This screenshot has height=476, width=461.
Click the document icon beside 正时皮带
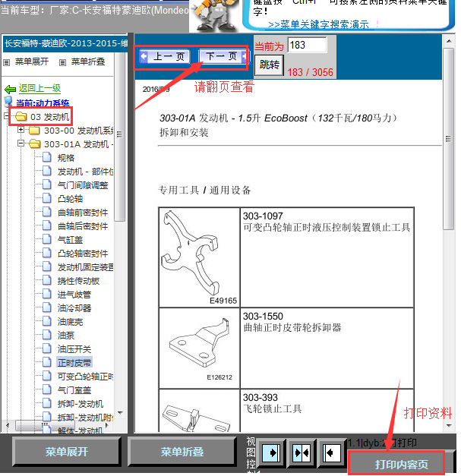[x=47, y=362]
